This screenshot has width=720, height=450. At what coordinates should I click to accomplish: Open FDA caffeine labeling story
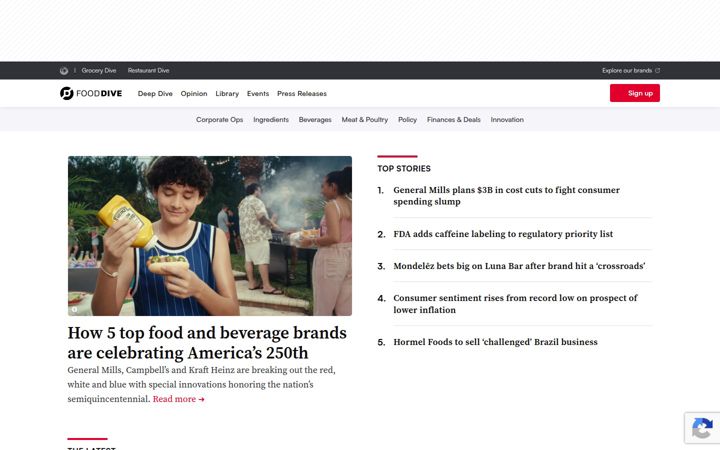click(503, 234)
